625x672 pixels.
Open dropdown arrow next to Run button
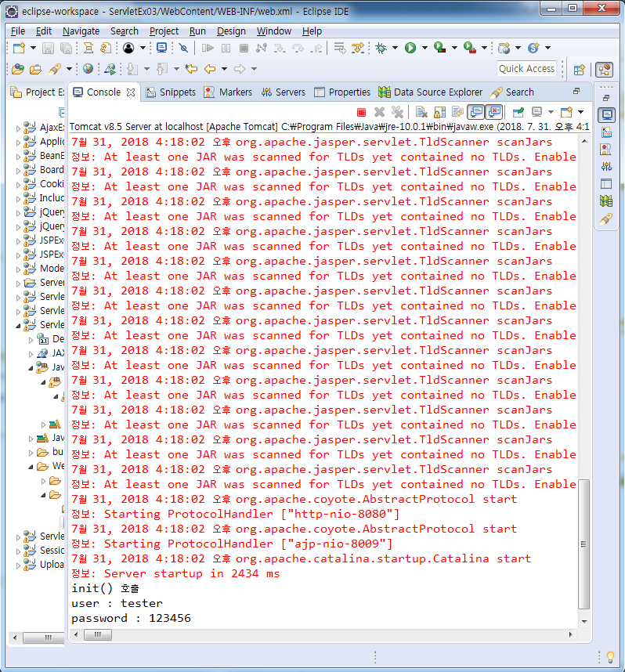pos(424,48)
